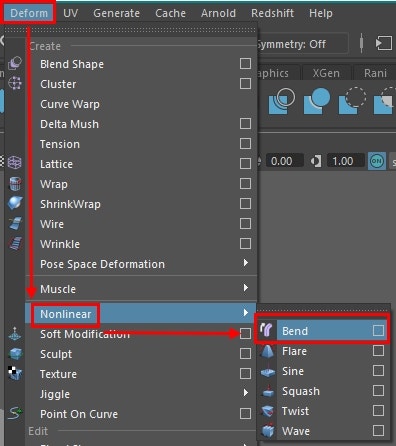Select the Wire deformer

52,224
